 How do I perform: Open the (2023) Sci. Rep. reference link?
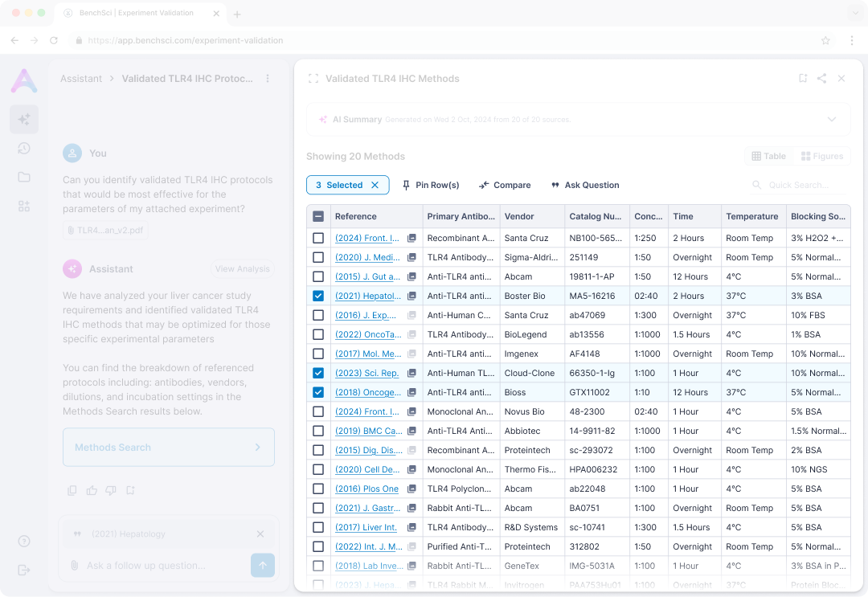[x=366, y=373]
